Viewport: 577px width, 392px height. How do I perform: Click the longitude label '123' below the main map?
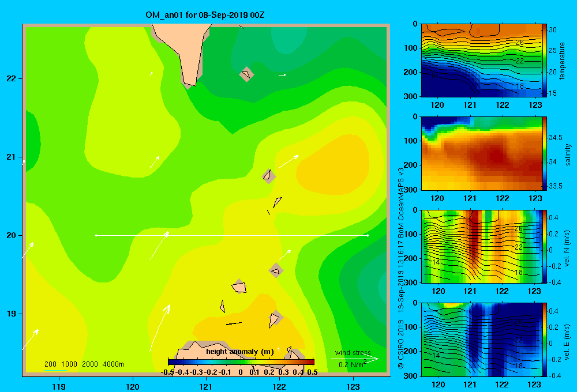coord(353,386)
